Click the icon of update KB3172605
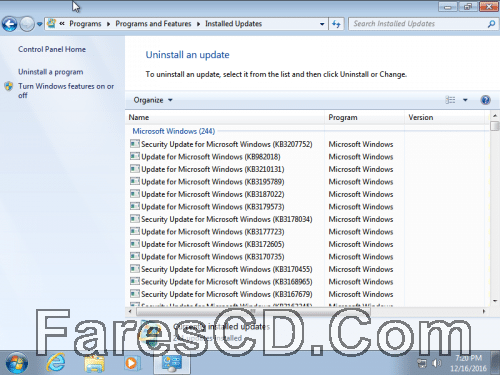The image size is (500, 375). [x=135, y=244]
